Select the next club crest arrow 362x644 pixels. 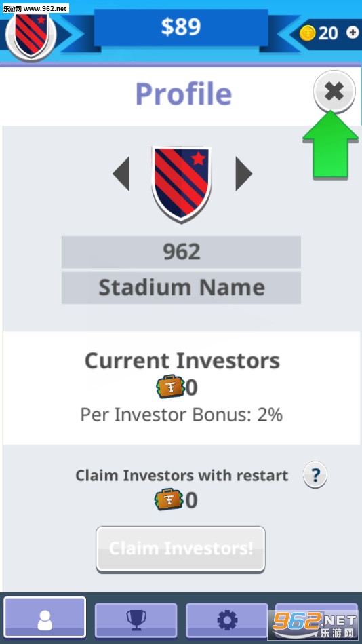point(243,174)
